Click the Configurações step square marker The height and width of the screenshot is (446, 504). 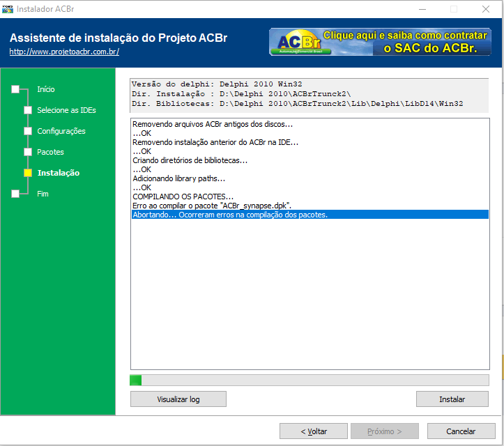tap(28, 131)
